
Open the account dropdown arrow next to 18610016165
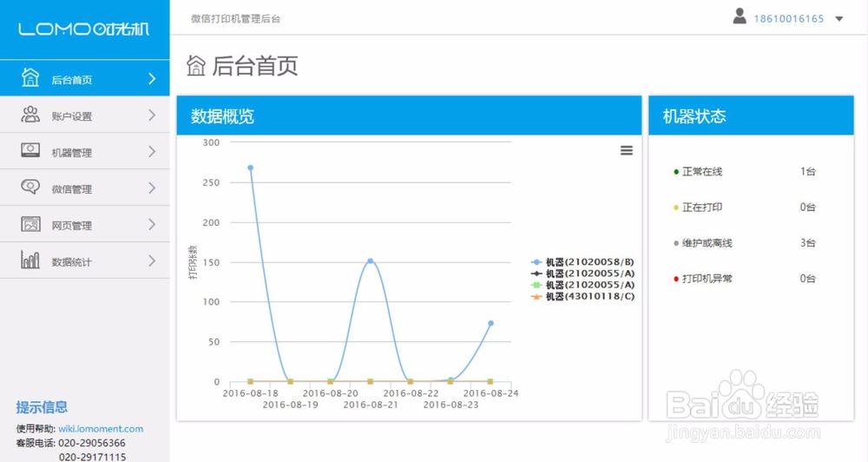click(x=839, y=19)
